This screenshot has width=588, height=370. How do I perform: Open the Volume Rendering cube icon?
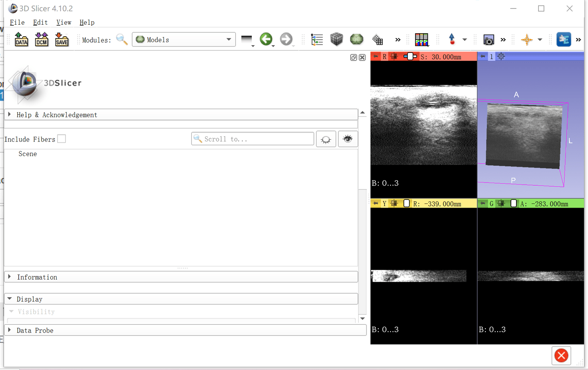click(337, 40)
